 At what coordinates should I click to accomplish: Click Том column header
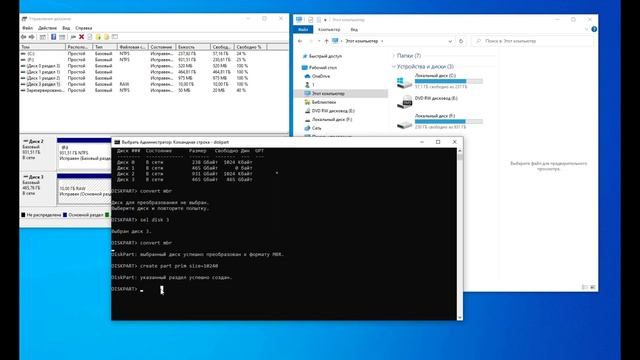pos(43,47)
